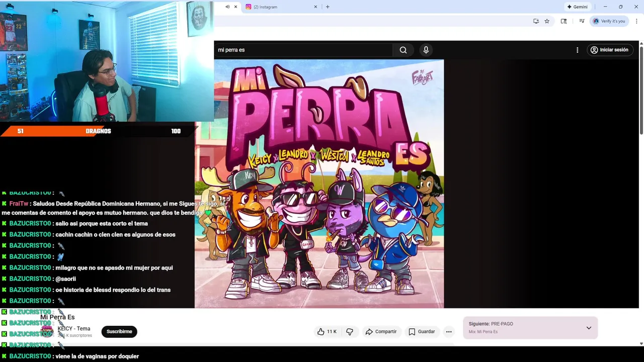
Task: Click the Mi Perra Es video player
Action: (x=319, y=184)
